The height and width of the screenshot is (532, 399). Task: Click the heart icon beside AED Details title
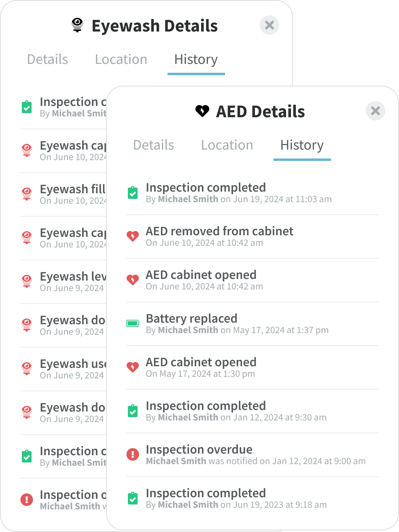point(202,111)
